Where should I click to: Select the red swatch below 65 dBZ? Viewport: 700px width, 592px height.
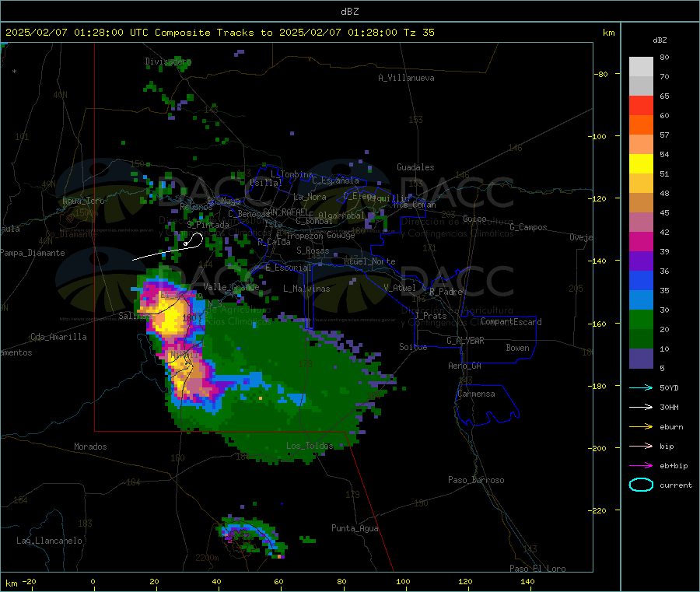[x=641, y=105]
